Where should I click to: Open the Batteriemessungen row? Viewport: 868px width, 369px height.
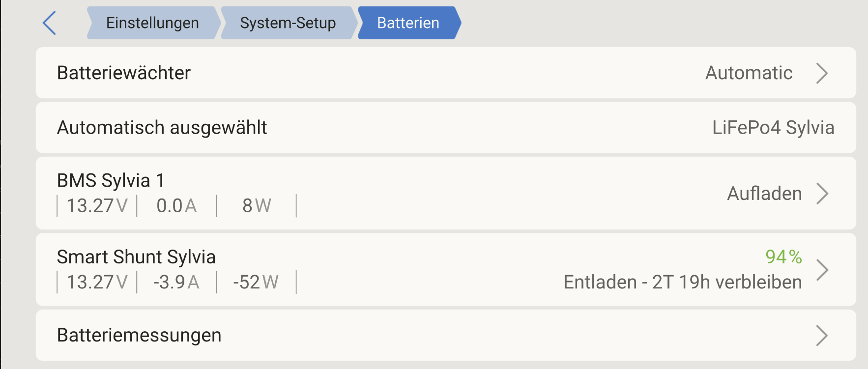click(139, 335)
